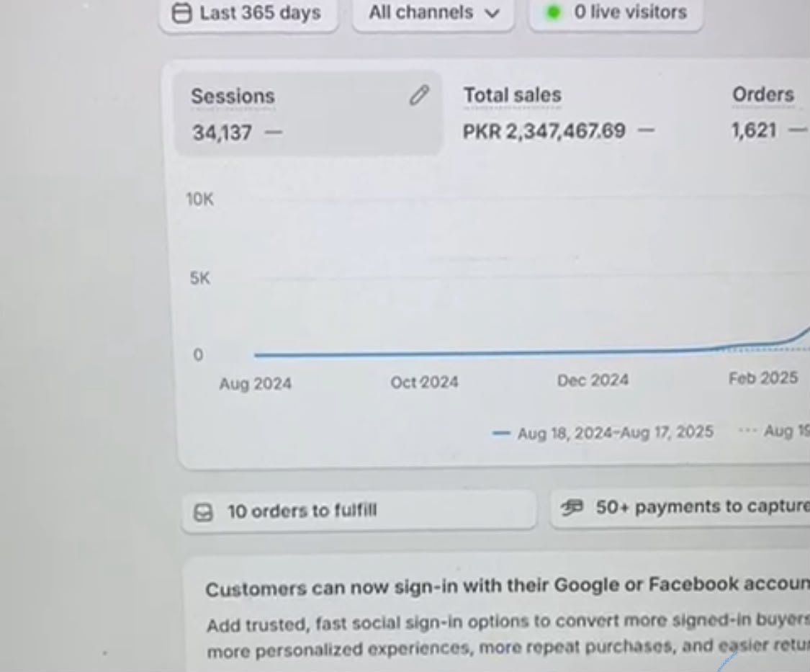This screenshot has height=672, width=810.
Task: Click the pencil edit icon on Sessions
Action: pos(419,95)
